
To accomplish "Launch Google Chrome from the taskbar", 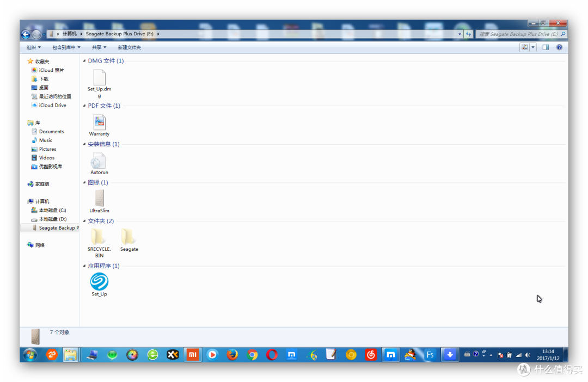I will (253, 355).
